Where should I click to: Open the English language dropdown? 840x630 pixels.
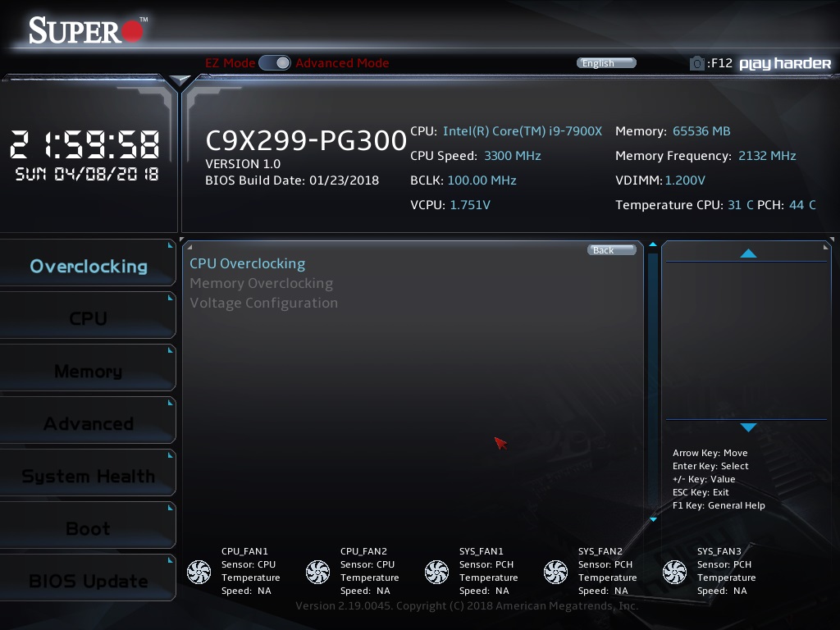(x=606, y=63)
